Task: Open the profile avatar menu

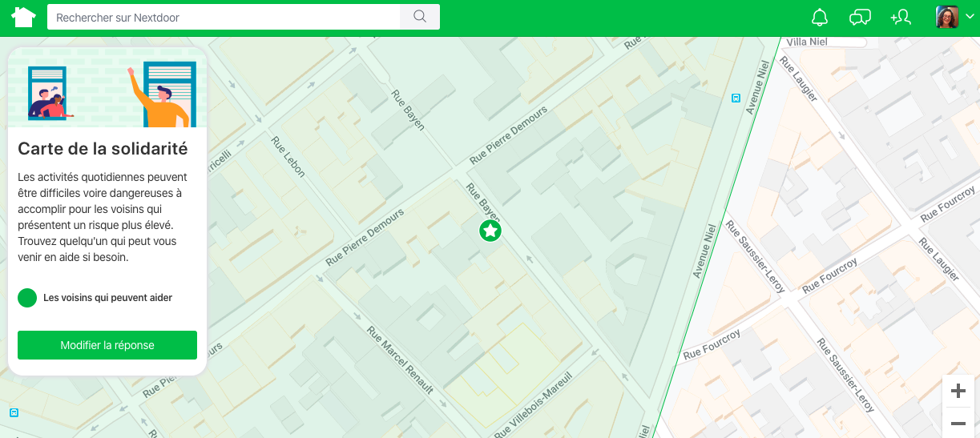Action: [x=947, y=17]
